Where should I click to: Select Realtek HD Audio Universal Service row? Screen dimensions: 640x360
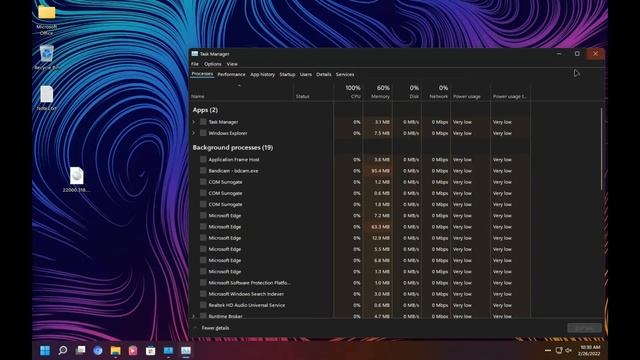361,305
